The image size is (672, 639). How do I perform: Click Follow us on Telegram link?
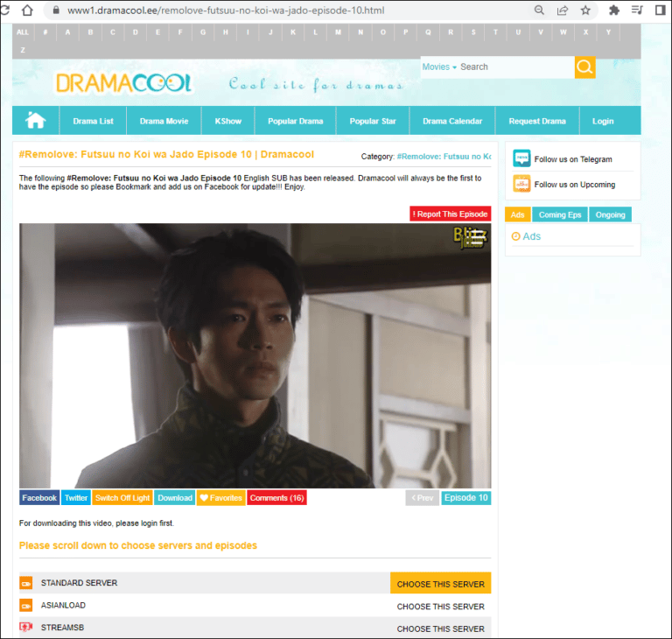point(572,159)
